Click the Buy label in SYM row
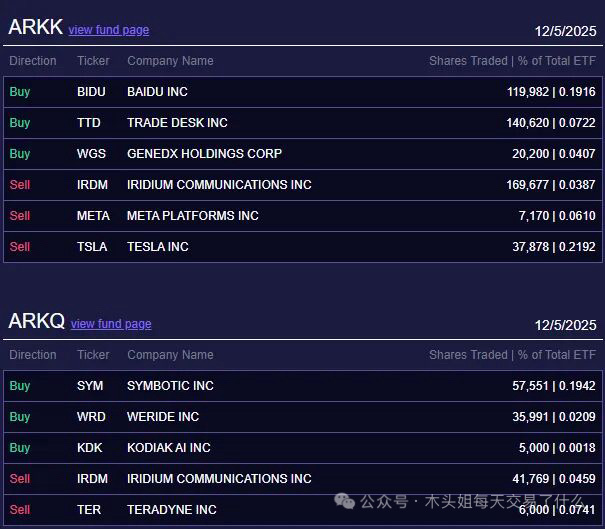 [x=20, y=386]
